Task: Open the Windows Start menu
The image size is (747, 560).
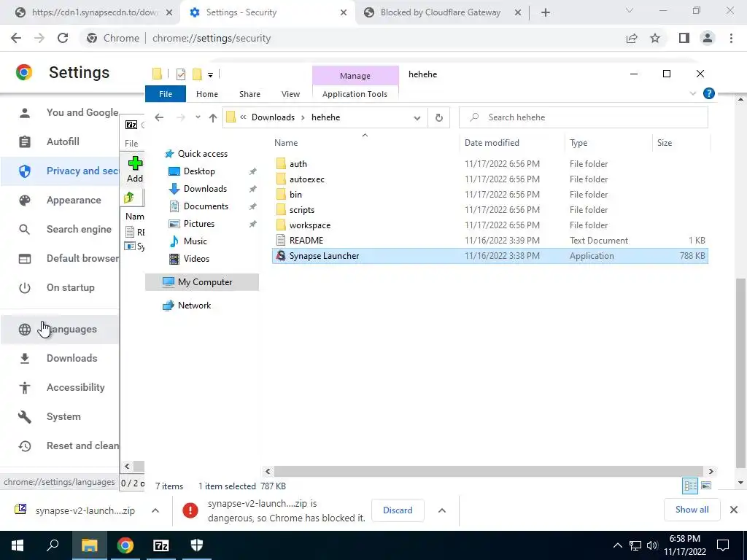Action: [x=18, y=545]
